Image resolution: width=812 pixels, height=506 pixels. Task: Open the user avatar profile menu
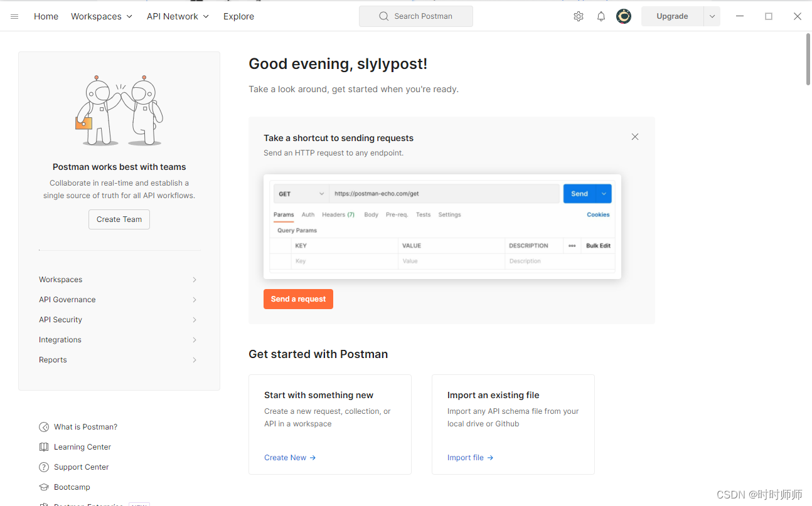[624, 16]
